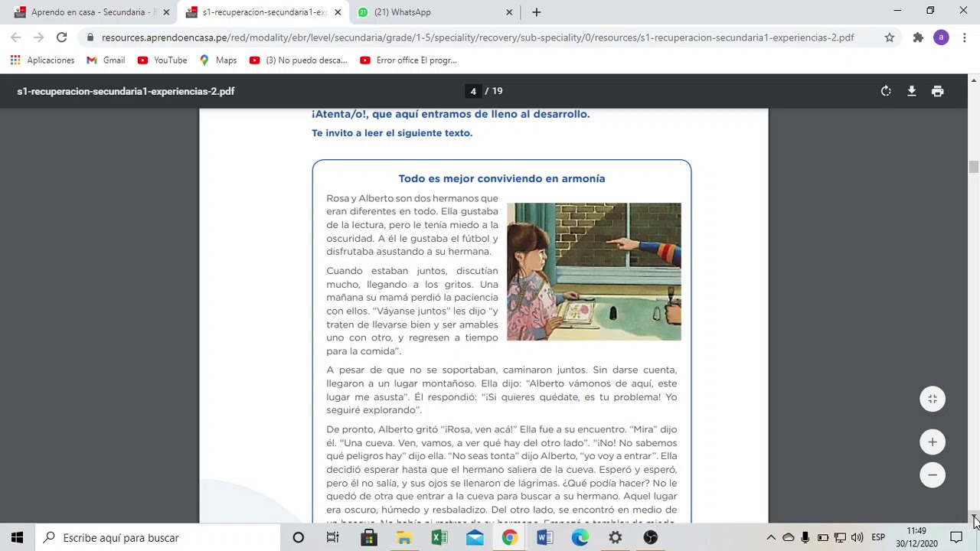This screenshot has width=980, height=551.
Task: Open the Mail app from taskbar
Action: click(475, 538)
